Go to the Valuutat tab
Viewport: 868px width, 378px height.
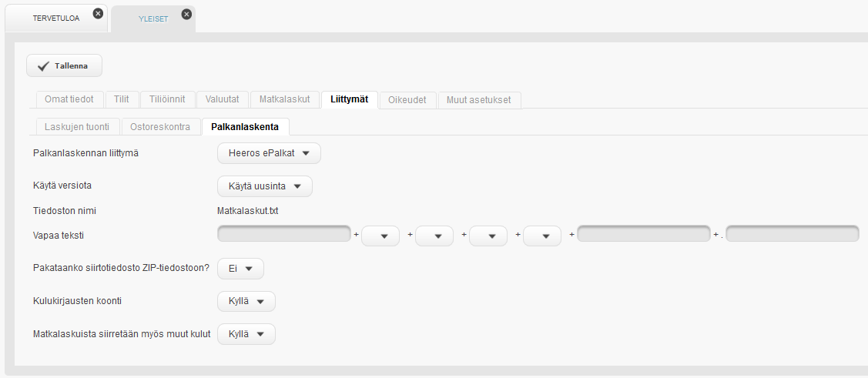tap(223, 99)
